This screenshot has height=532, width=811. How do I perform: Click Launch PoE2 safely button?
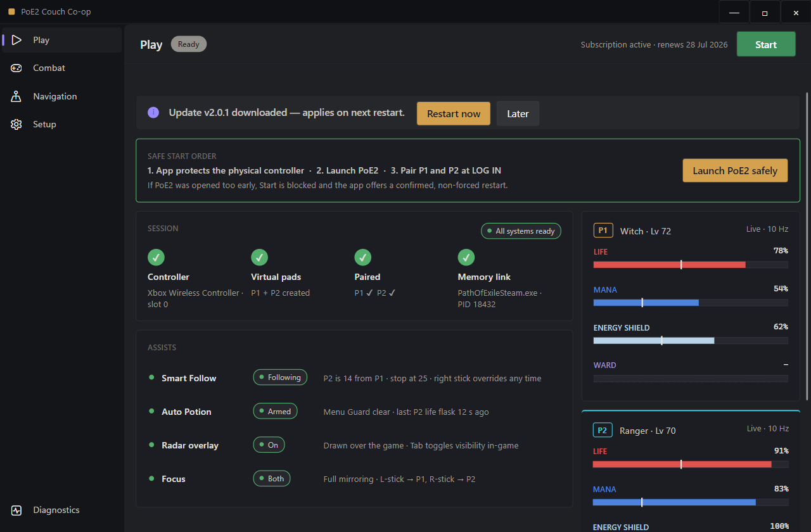tap(735, 170)
